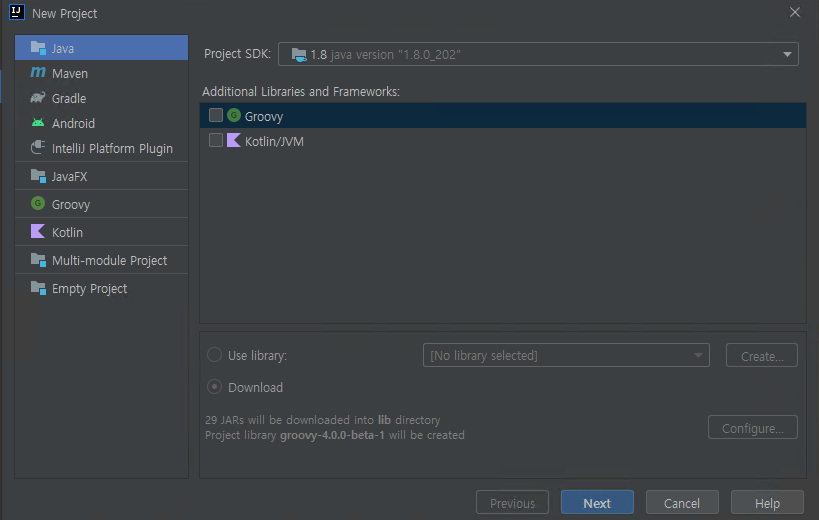Click the SDK folder icon in Project SDK field

(x=299, y=54)
